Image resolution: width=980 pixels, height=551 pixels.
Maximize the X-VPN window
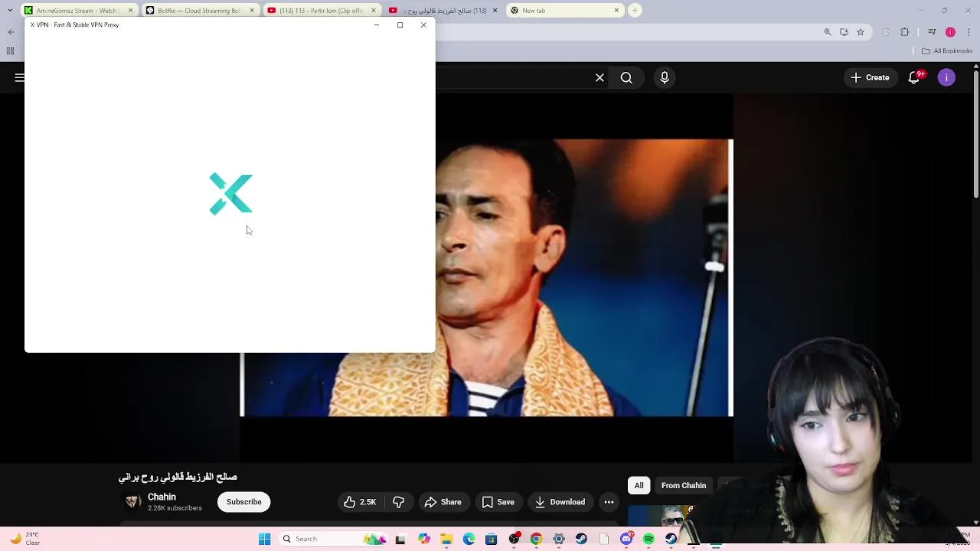pos(400,25)
